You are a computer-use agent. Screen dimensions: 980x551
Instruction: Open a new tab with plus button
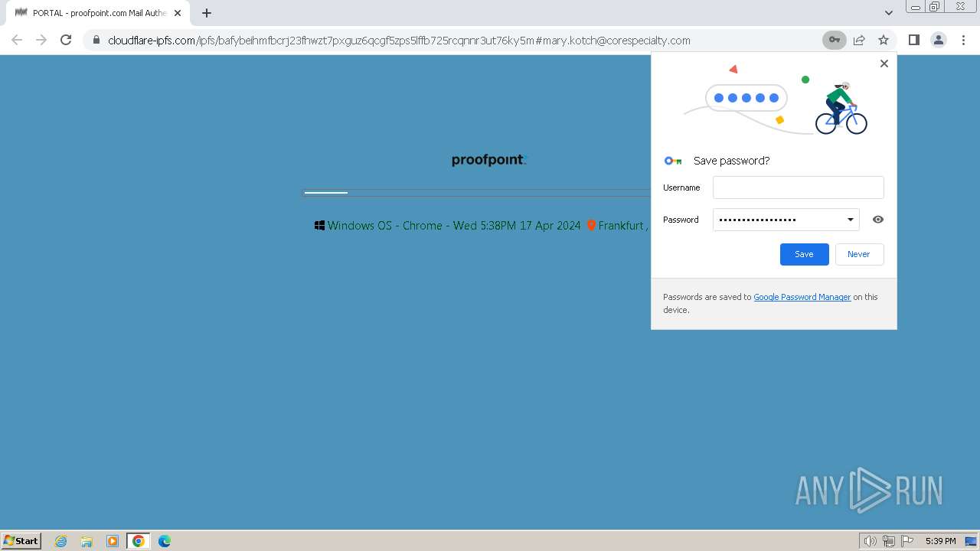207,13
